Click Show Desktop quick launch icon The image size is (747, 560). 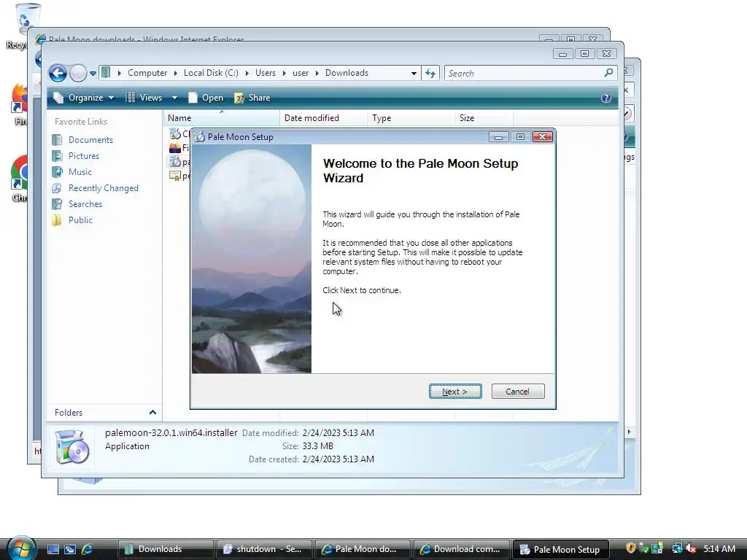coord(53,549)
